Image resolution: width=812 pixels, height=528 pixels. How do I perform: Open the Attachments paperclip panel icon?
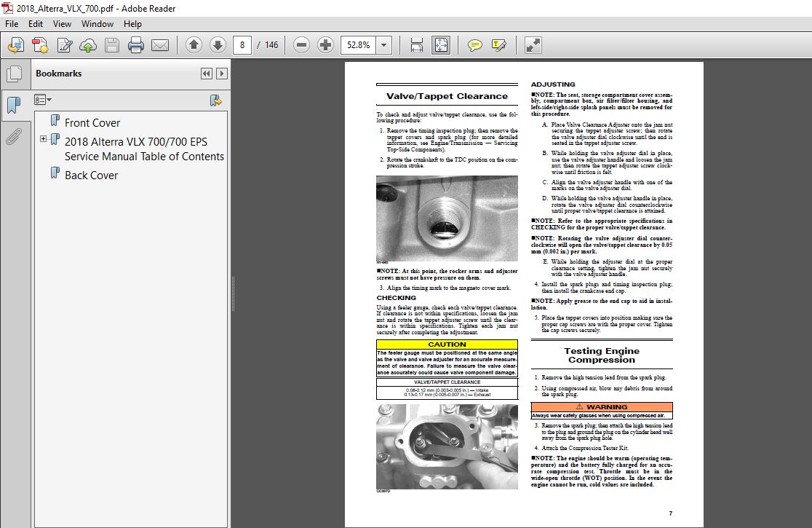point(14,137)
